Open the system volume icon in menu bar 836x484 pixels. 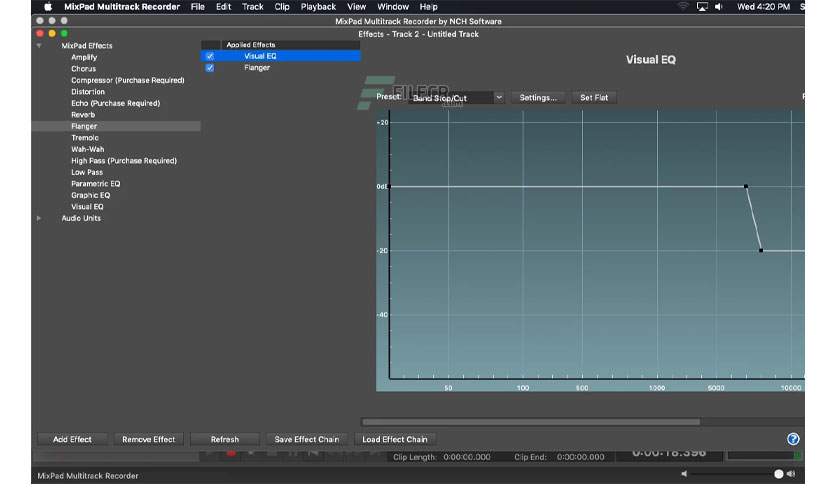(719, 7)
